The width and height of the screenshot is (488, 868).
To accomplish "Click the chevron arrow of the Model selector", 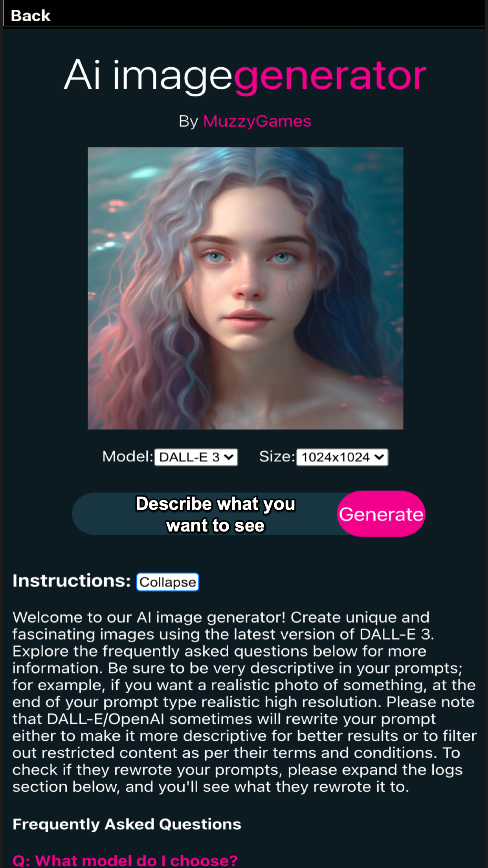I will coord(229,457).
